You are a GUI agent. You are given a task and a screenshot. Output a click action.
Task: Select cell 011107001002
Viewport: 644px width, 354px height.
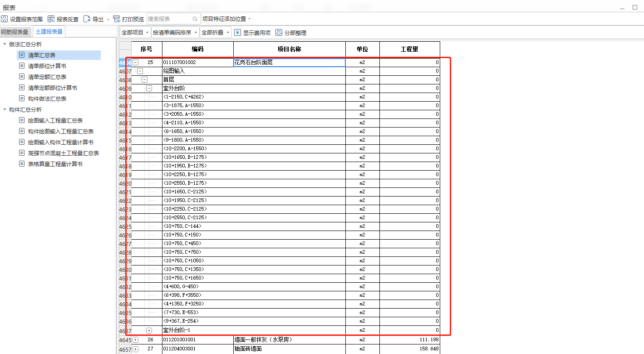(198, 63)
